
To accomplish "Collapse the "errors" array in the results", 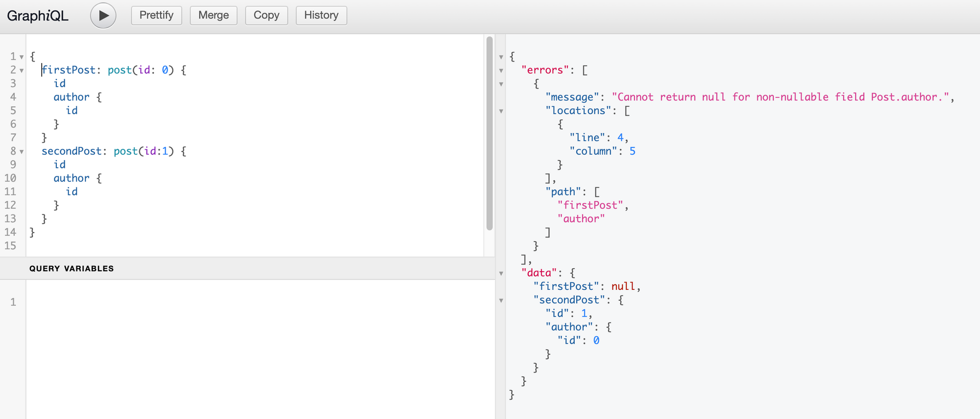I will pyautogui.click(x=501, y=70).
